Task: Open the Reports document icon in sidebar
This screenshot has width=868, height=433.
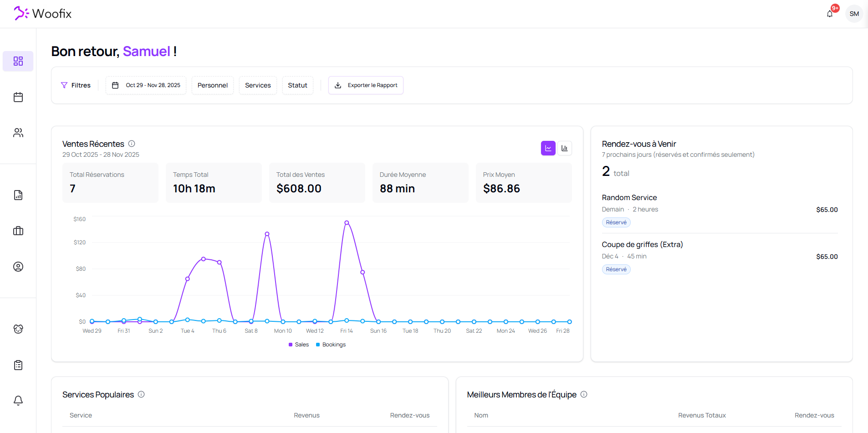Action: click(18, 195)
